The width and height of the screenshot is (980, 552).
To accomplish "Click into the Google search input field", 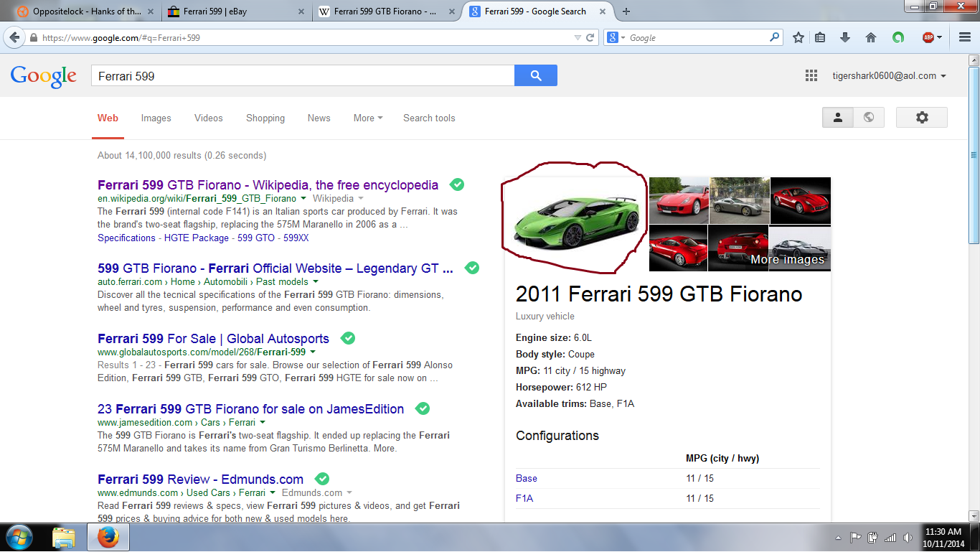I will point(303,75).
